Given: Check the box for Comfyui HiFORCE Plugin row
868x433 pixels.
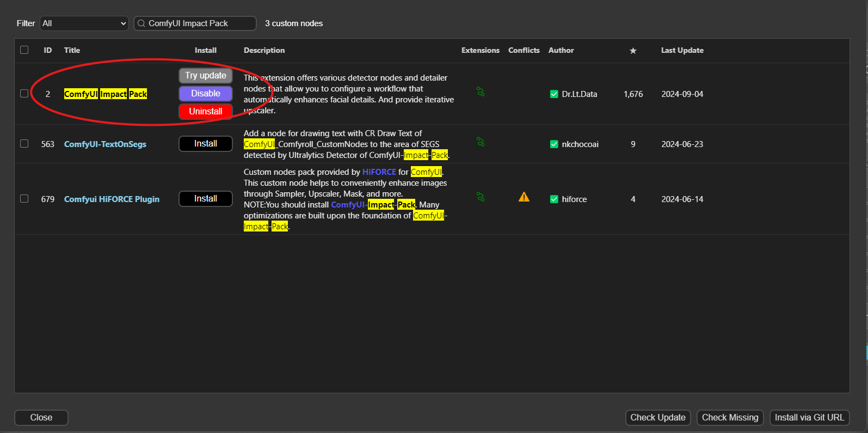Looking at the screenshot, I should (24, 199).
